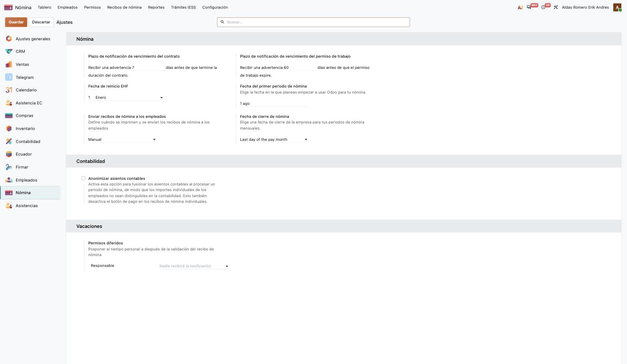This screenshot has width=627, height=364.
Task: Select the Contabilidad icon in sidebar
Action: (9, 142)
